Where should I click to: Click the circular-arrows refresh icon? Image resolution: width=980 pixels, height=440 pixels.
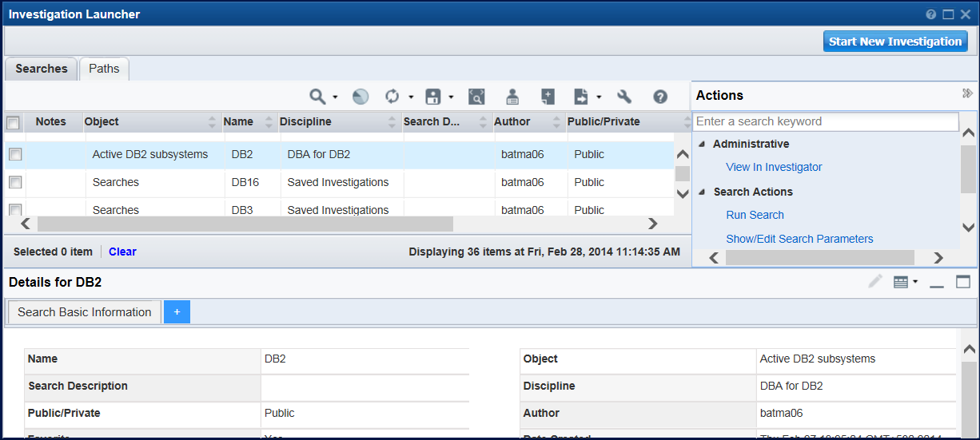[392, 97]
